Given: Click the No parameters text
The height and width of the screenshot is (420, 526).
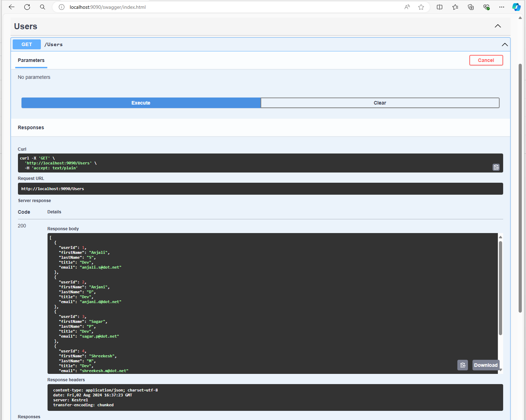Looking at the screenshot, I should pyautogui.click(x=34, y=77).
